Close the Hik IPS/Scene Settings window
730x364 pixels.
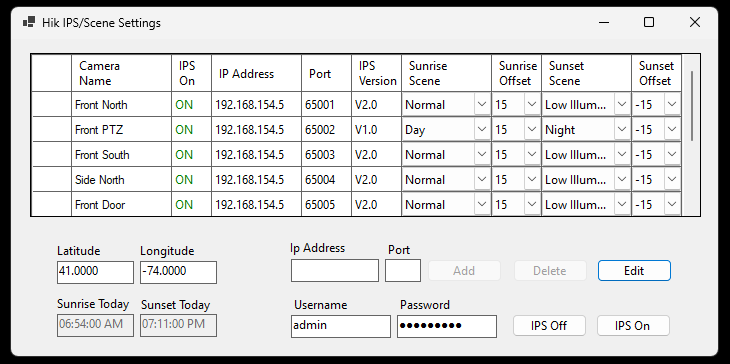695,22
